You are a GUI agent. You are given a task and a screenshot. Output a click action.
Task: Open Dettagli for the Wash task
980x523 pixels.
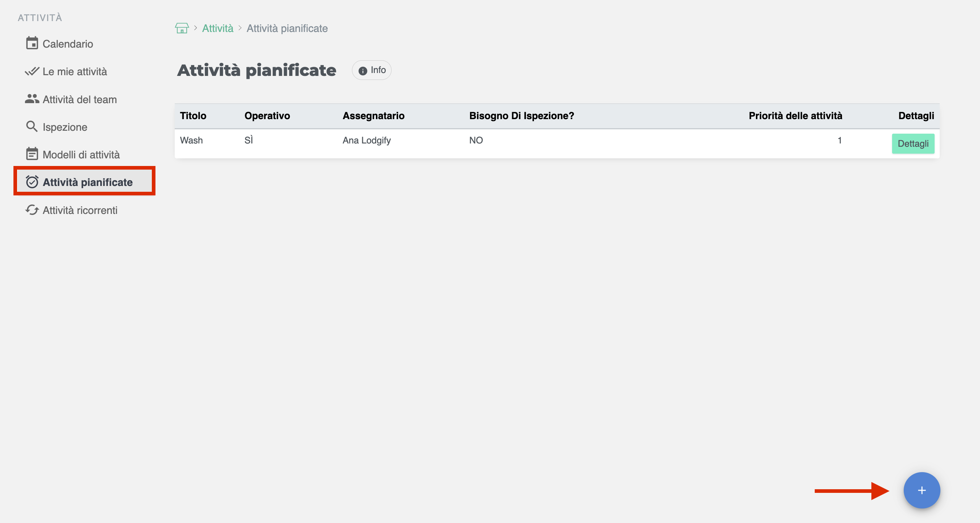913,143
